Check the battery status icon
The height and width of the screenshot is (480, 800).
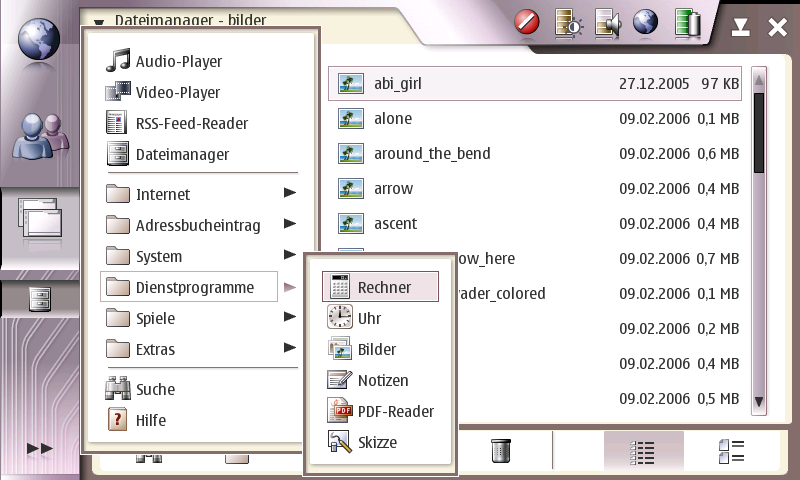686,22
